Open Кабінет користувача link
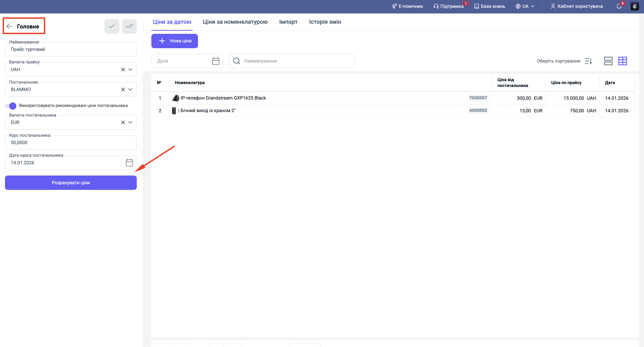Screen dimensions: 644x347 pos(577,6)
